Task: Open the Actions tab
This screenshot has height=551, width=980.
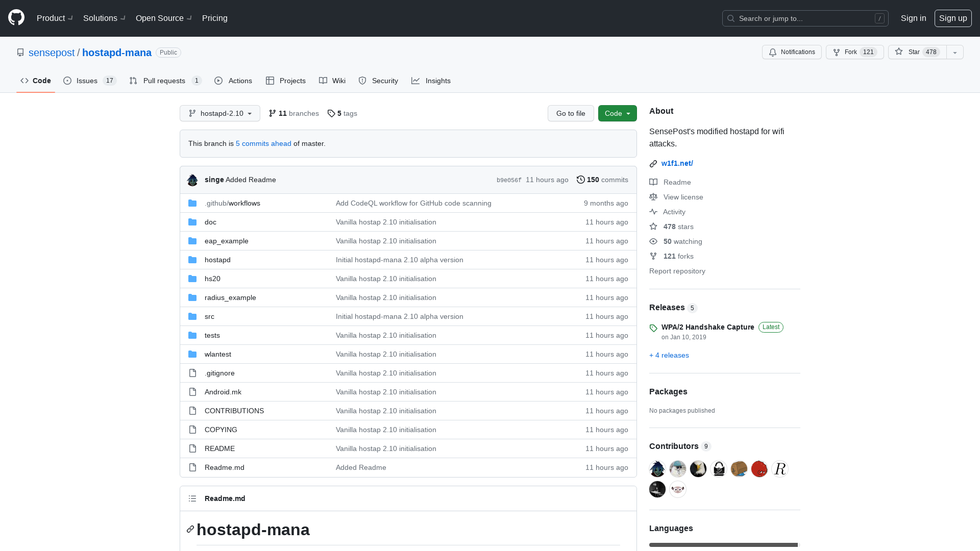Action: tap(233, 81)
